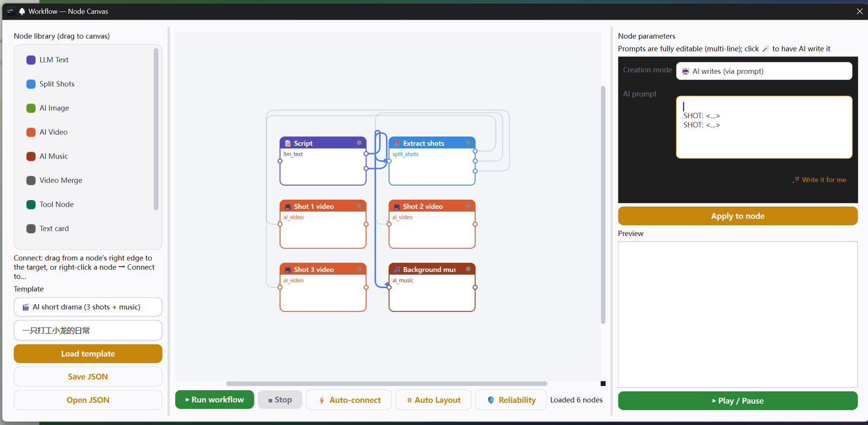Select the AI Image node color icon
Screen dimensions: 868x425
click(x=31, y=108)
